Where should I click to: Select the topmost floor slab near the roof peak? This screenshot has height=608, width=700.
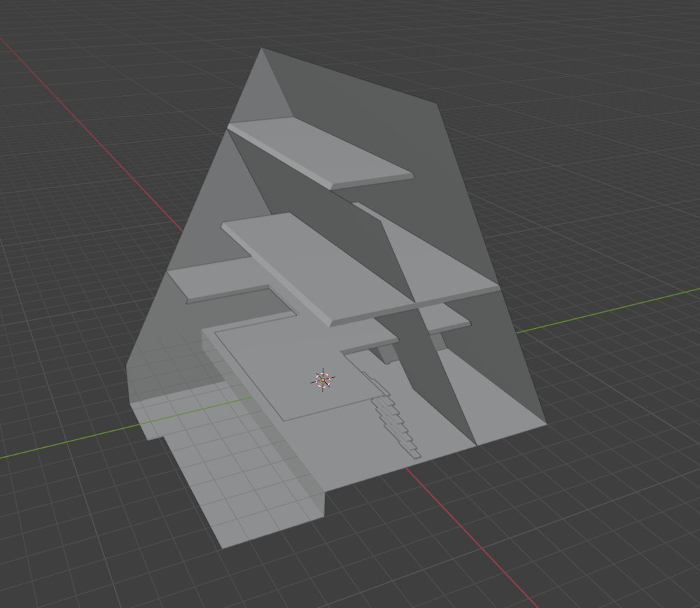click(x=321, y=153)
